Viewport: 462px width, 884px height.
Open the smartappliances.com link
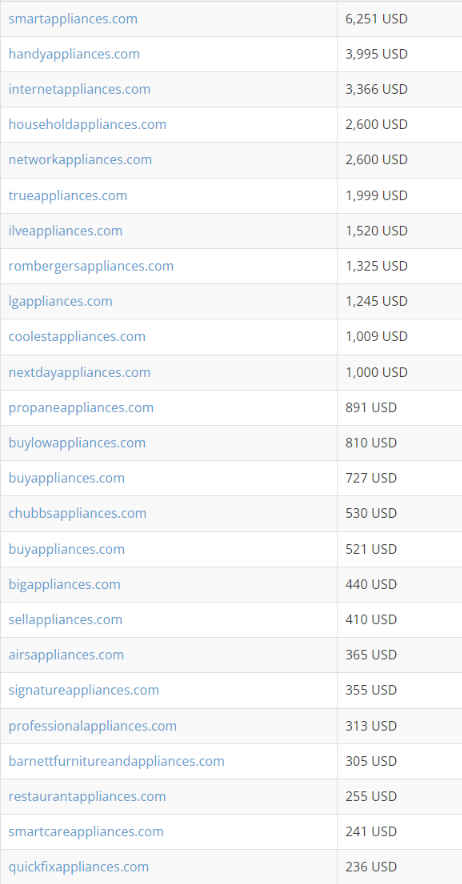[73, 19]
